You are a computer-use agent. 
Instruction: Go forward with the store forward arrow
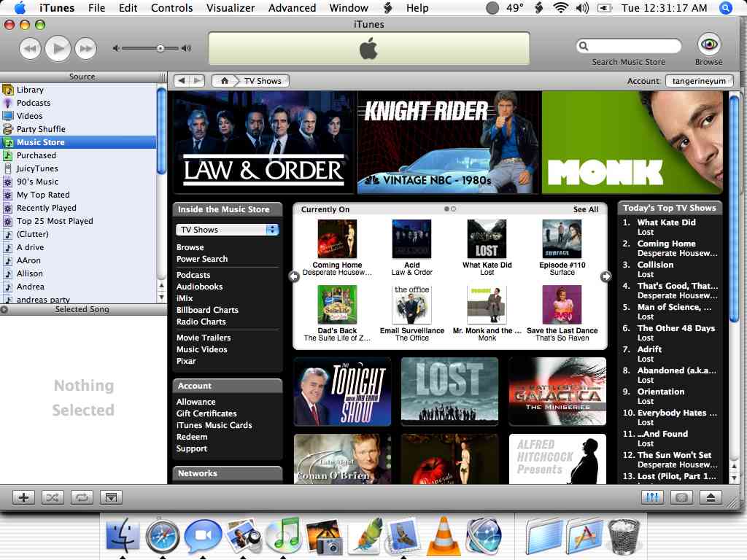[x=197, y=81]
